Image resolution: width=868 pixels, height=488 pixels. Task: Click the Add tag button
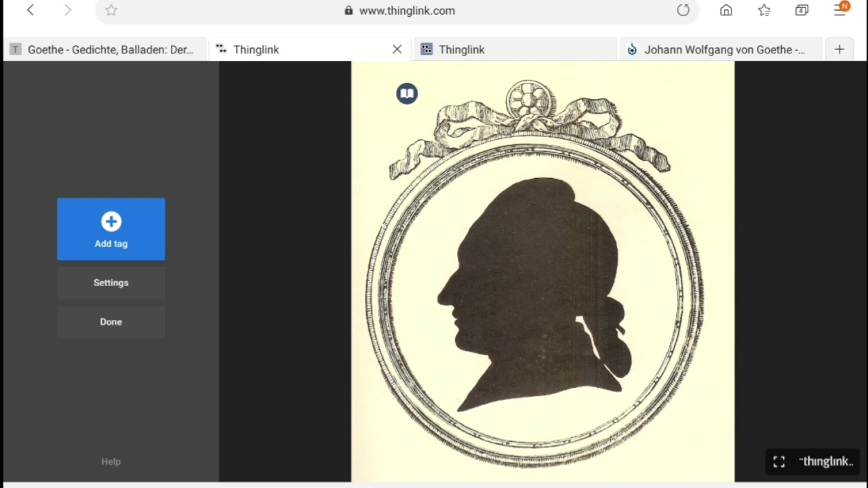click(x=111, y=229)
